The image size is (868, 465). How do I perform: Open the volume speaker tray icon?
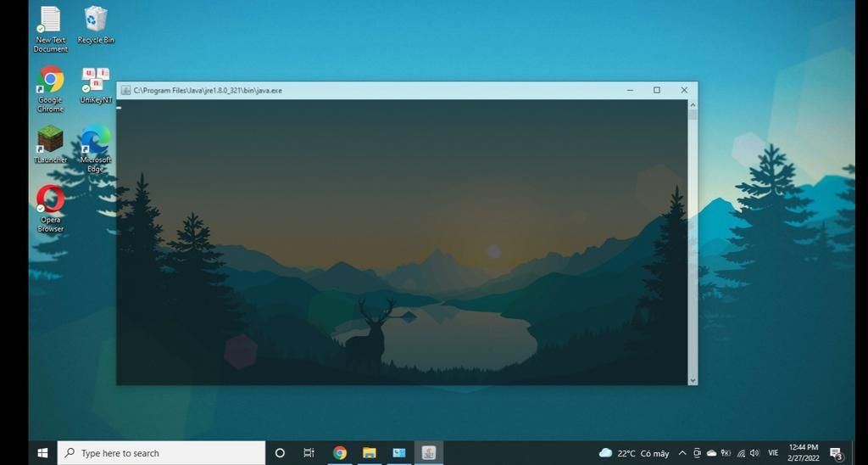[755, 453]
